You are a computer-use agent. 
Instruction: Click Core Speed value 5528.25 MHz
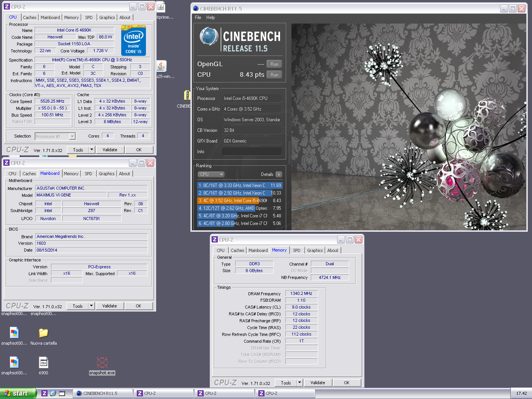click(52, 101)
